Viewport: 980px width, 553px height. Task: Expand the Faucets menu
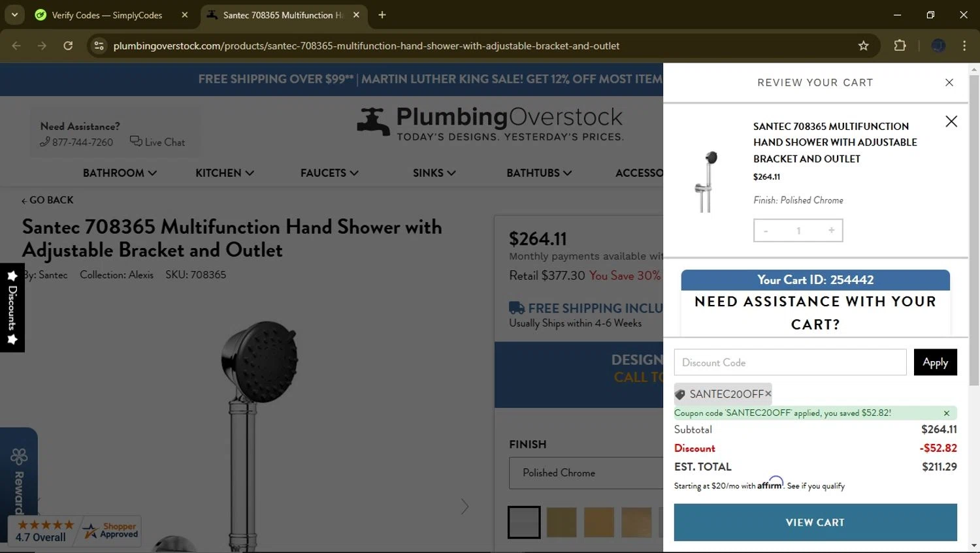tap(329, 173)
